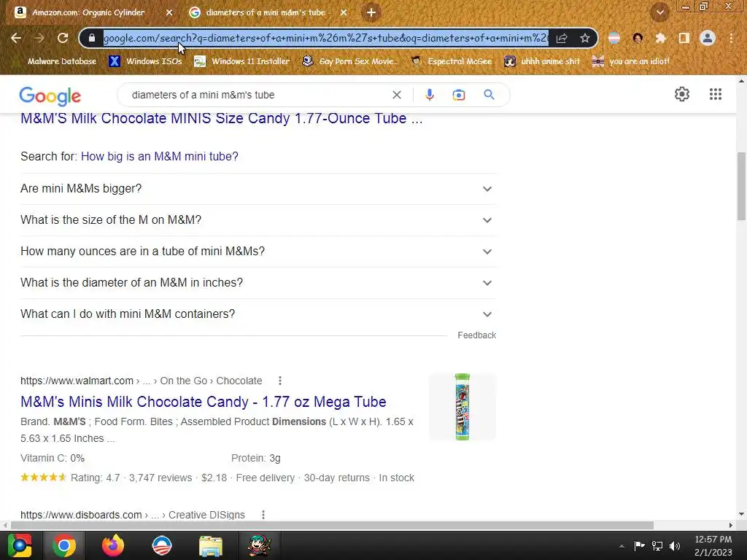Screen dimensions: 747x560
Task: Open a new tab with plus button
Action: pyautogui.click(x=371, y=12)
